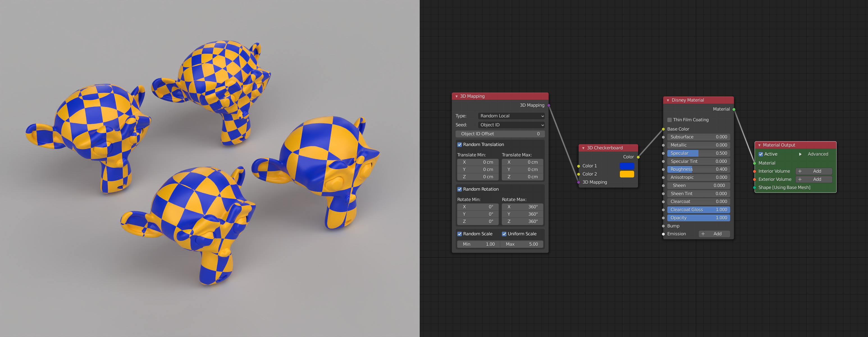Viewport: 868px width, 337px height.
Task: Click the 3D Checkerboard Color output socket
Action: tap(638, 157)
